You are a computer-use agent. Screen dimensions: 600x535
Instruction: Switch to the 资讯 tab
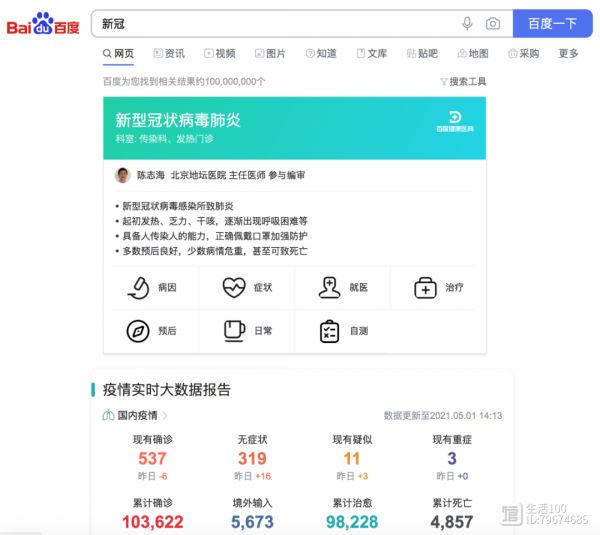click(x=169, y=54)
